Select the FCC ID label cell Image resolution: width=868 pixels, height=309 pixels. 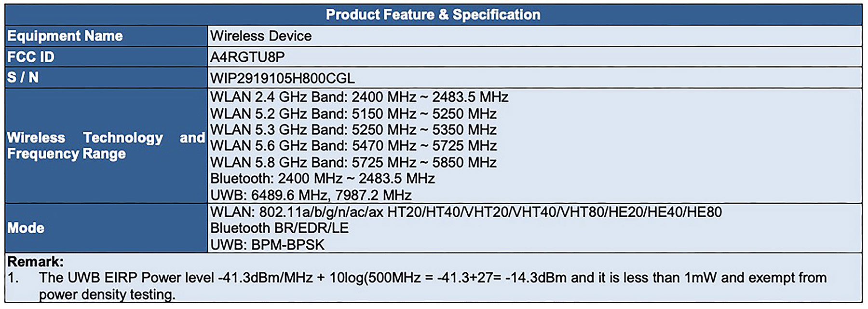click(x=31, y=57)
